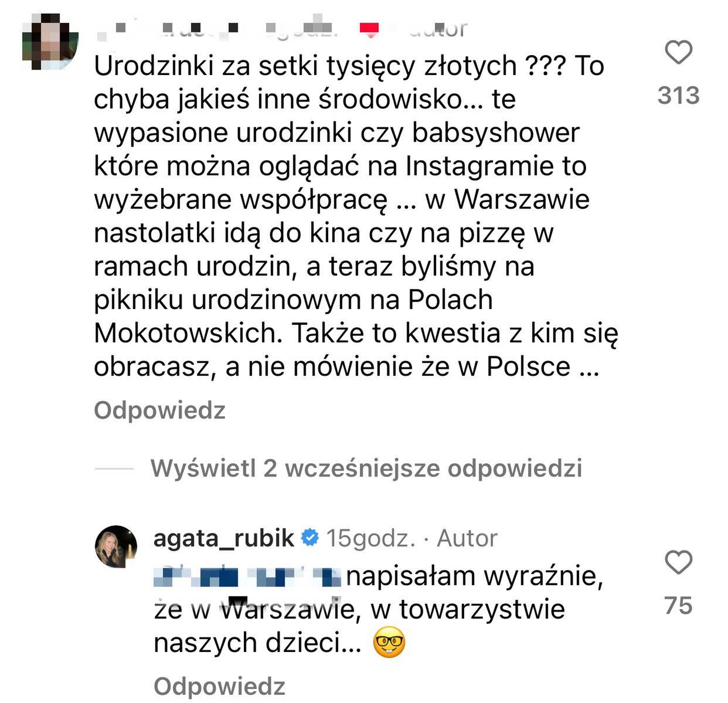
Task: Open agata_rubik's profile picture
Action: 116,546
